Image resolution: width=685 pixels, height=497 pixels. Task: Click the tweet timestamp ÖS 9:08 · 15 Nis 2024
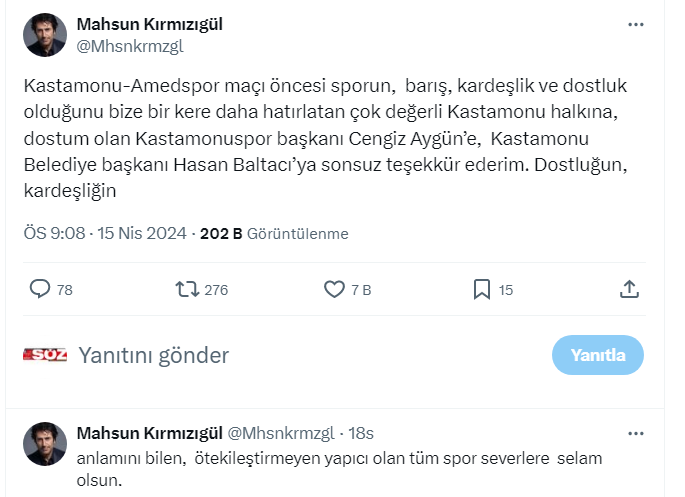click(105, 234)
